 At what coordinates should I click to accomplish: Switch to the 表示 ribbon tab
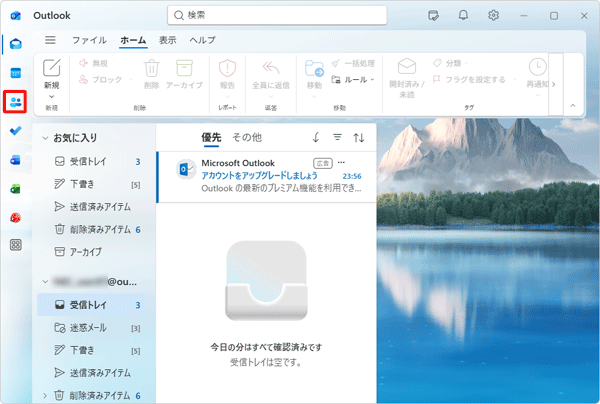(168, 40)
